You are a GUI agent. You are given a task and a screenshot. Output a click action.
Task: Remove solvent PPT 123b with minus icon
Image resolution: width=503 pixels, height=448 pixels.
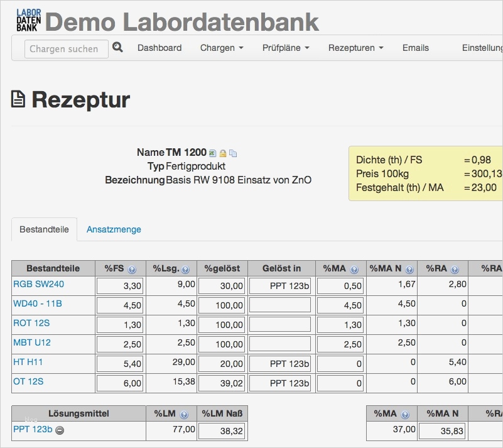tap(60, 430)
